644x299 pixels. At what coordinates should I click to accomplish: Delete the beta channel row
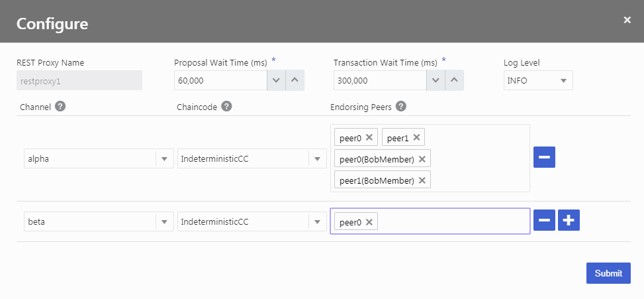pos(544,221)
